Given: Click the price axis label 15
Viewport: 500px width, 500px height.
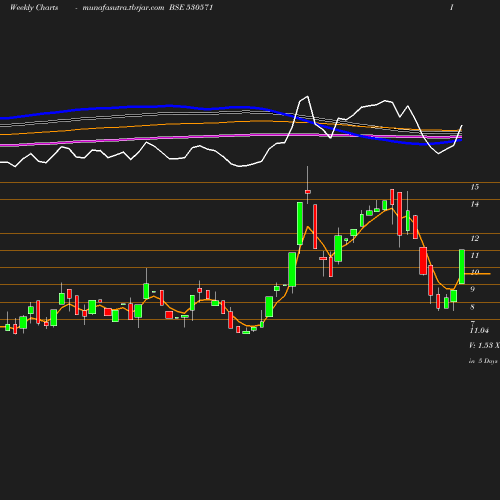Looking at the screenshot, I should pos(475,187).
